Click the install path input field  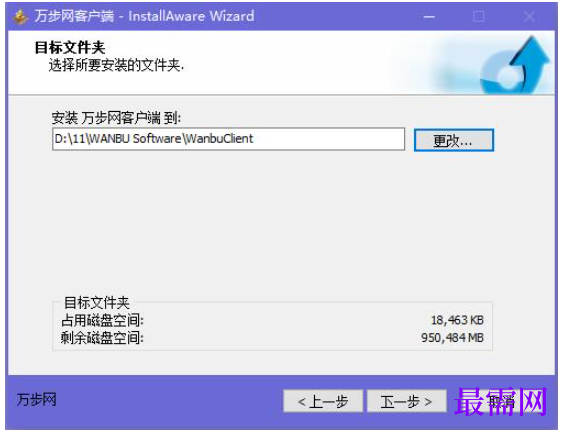[228, 139]
